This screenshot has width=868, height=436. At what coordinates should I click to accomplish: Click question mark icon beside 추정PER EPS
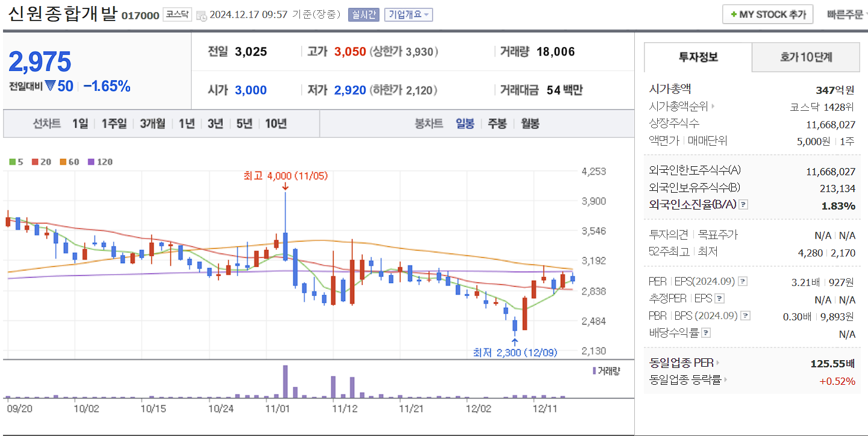tap(721, 298)
